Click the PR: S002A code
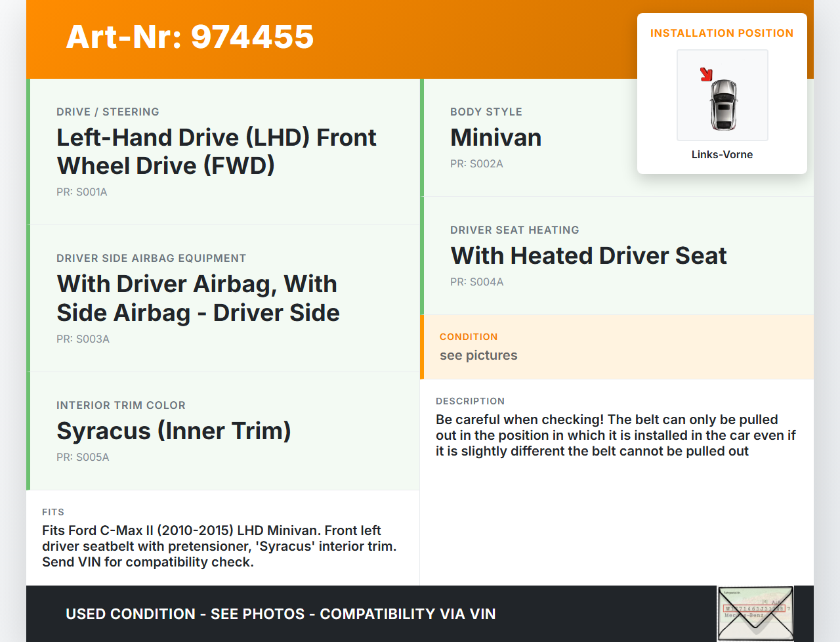The image size is (840, 642). [x=476, y=164]
